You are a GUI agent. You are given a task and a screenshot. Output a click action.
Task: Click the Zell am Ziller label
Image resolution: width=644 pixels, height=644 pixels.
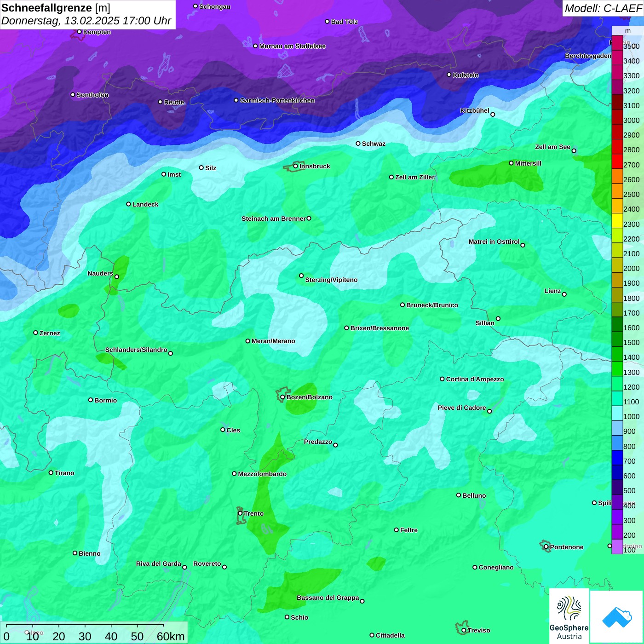coord(415,177)
